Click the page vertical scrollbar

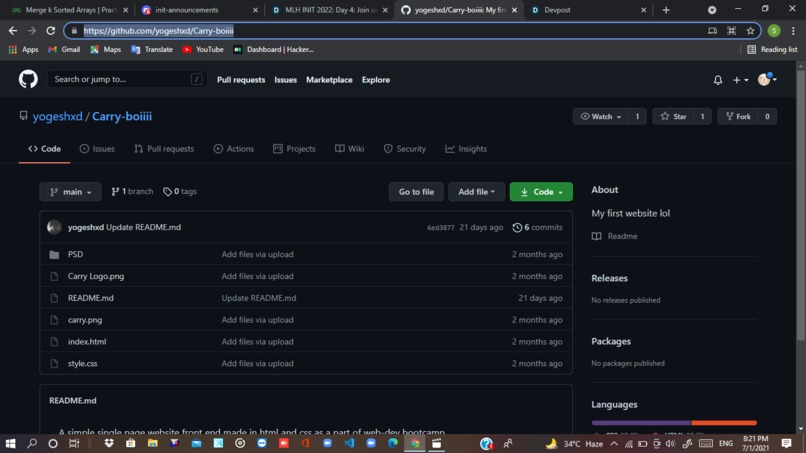(x=800, y=206)
